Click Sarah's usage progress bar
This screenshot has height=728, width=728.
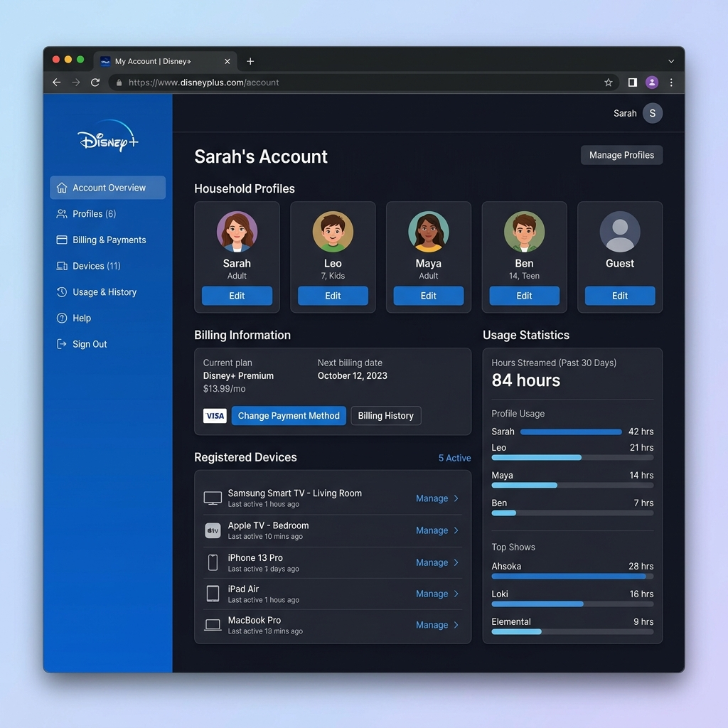point(570,432)
